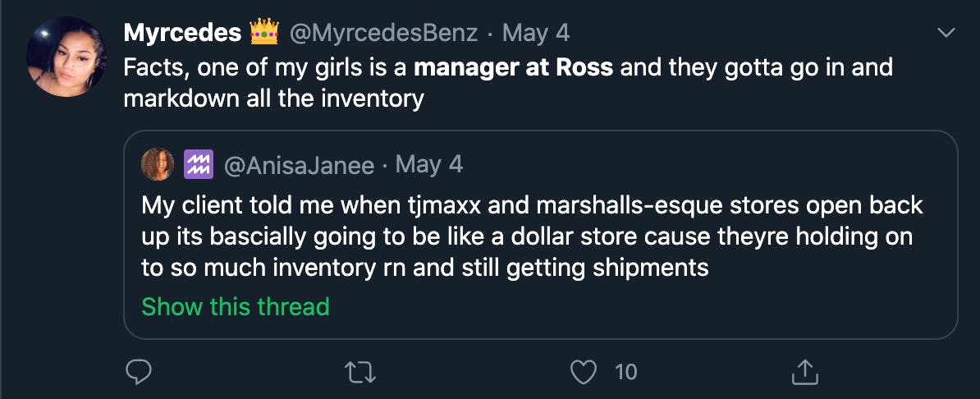Click the like count number 10
The image size is (980, 399).
pos(625,372)
